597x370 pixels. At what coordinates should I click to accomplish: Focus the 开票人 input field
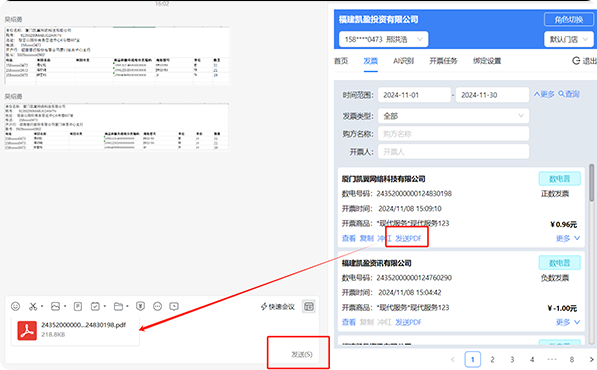[x=453, y=152]
